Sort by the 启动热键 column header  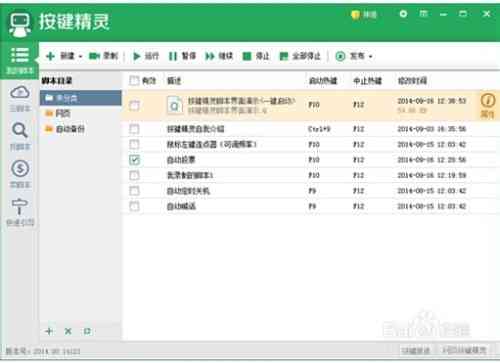(x=323, y=81)
